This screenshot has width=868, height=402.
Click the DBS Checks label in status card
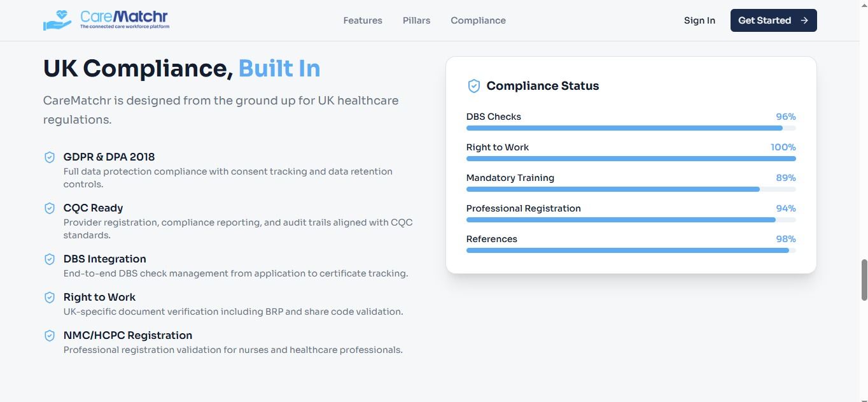coord(493,117)
